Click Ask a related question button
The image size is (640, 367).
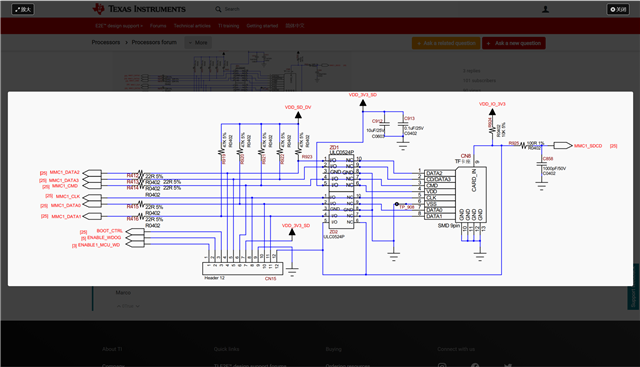point(446,43)
